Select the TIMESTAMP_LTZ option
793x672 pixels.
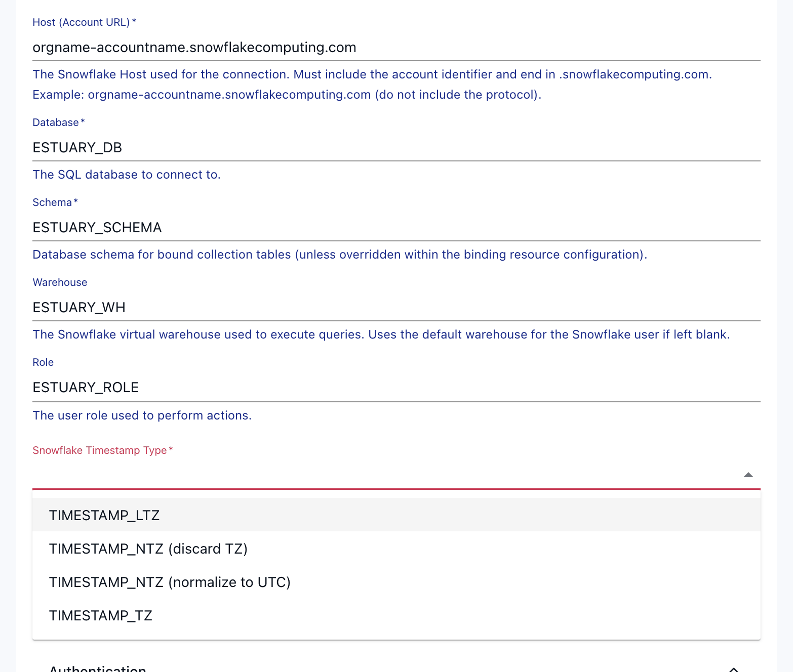(396, 515)
